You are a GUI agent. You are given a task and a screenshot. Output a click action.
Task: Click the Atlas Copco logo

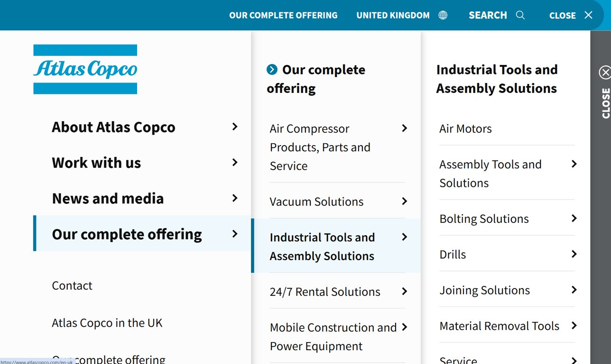[x=85, y=69]
